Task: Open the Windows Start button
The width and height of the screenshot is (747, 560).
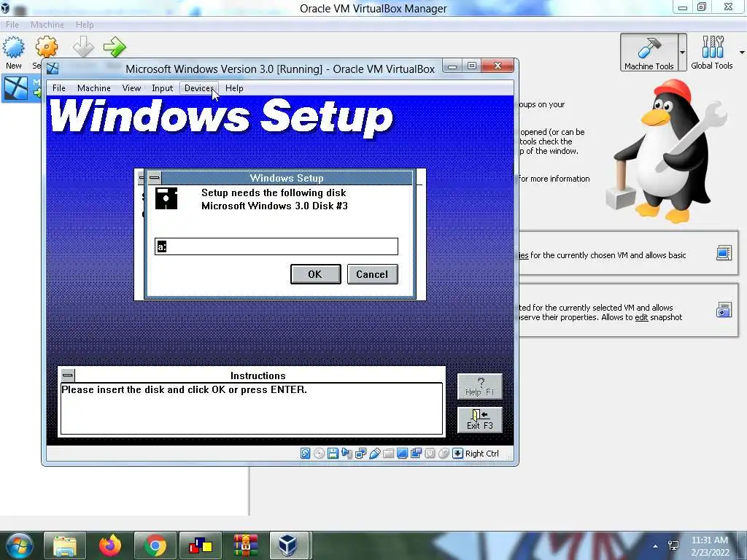Action: coord(19,545)
